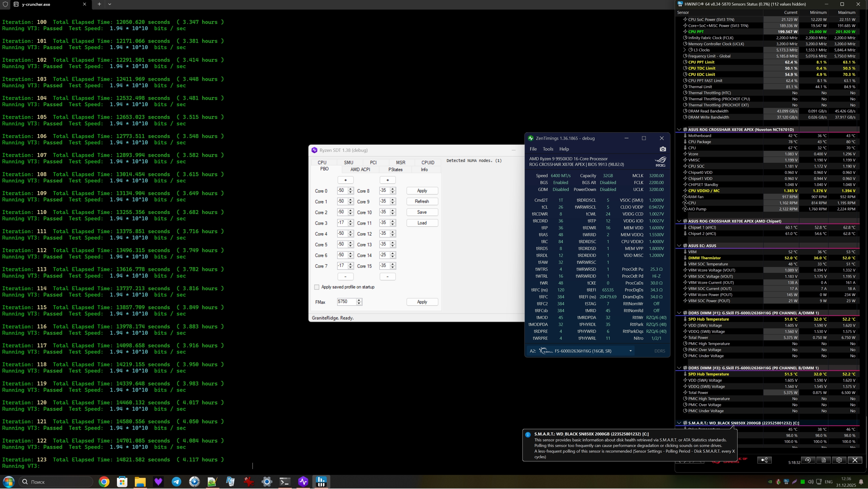Increase Core 0 offset with up arrow

[x=350, y=189]
